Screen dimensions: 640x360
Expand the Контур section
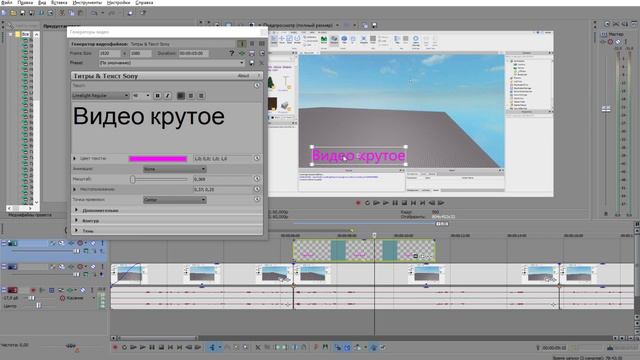click(76, 220)
